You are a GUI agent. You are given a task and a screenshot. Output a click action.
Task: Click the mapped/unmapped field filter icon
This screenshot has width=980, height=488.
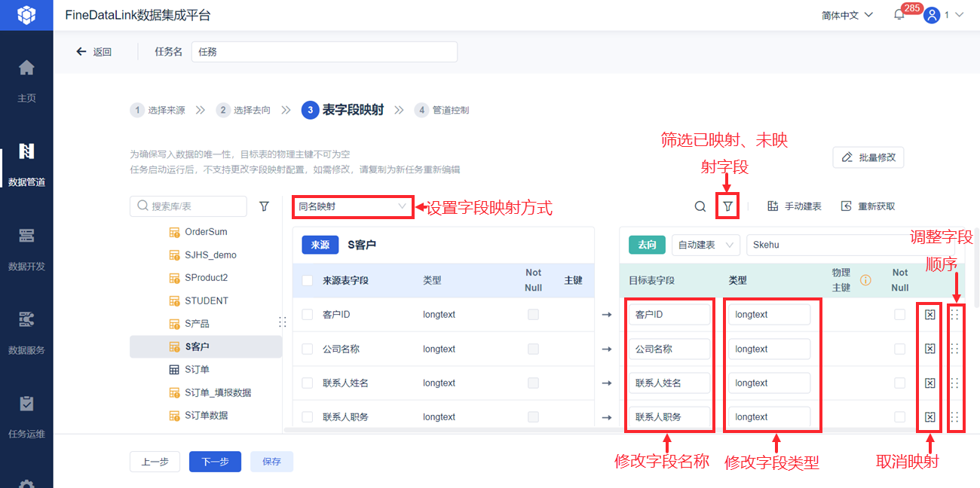(727, 206)
